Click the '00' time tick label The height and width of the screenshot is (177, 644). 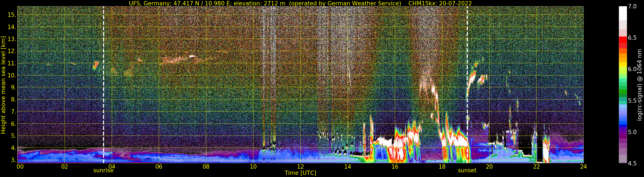(x=20, y=166)
